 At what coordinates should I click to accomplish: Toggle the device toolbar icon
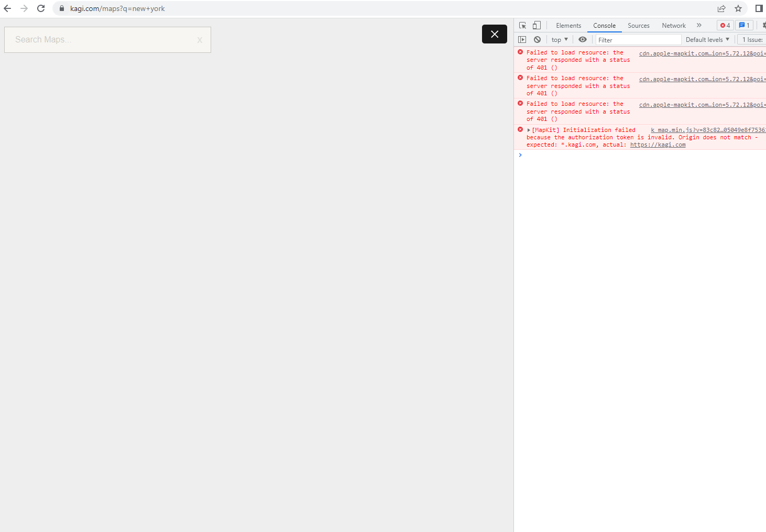tap(537, 25)
